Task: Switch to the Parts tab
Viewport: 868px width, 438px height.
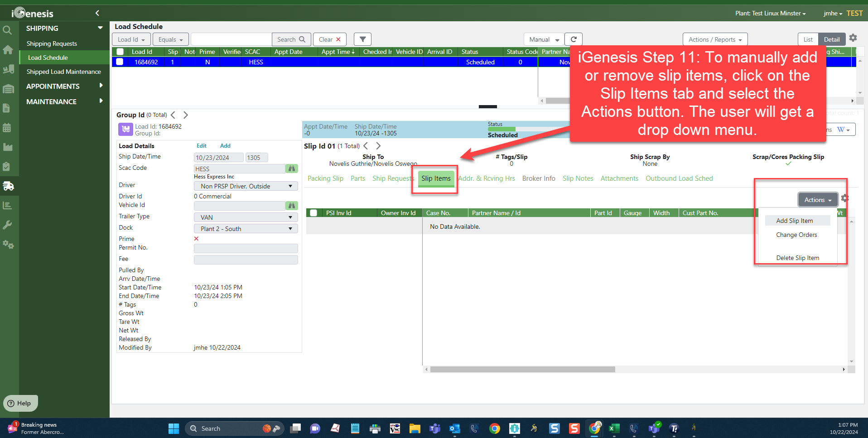Action: 358,178
